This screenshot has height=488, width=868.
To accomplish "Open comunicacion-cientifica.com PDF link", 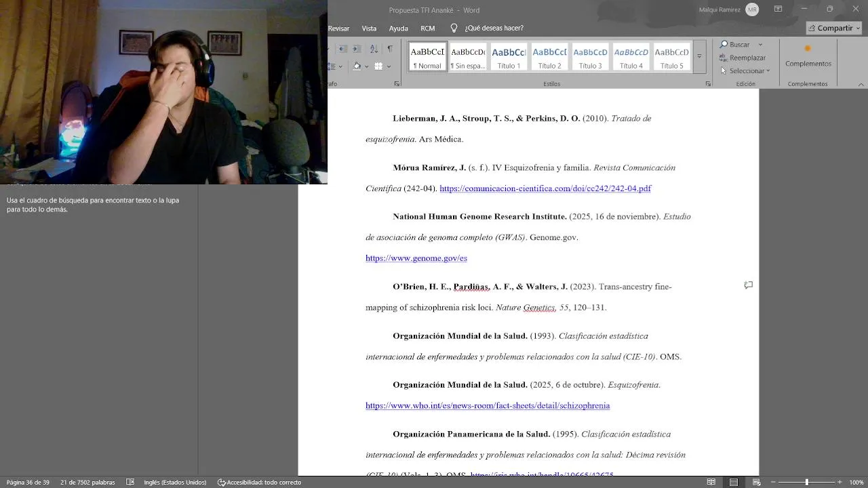I will point(545,188).
